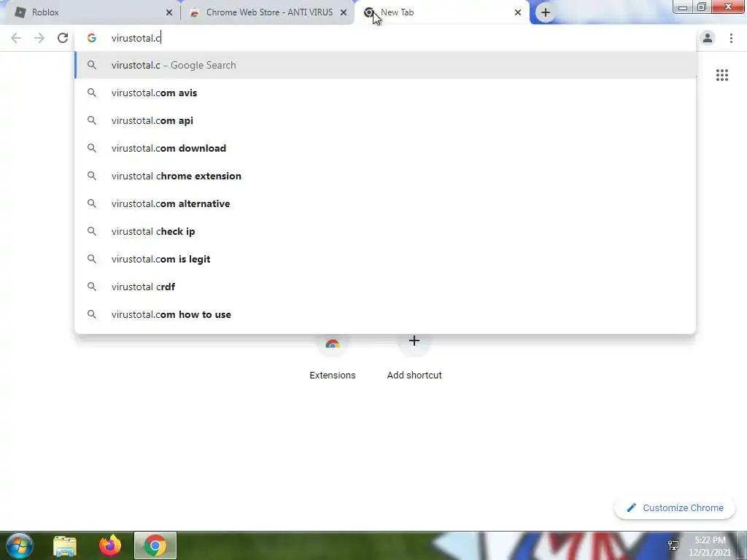Open Windows Explorer from taskbar

(x=65, y=545)
